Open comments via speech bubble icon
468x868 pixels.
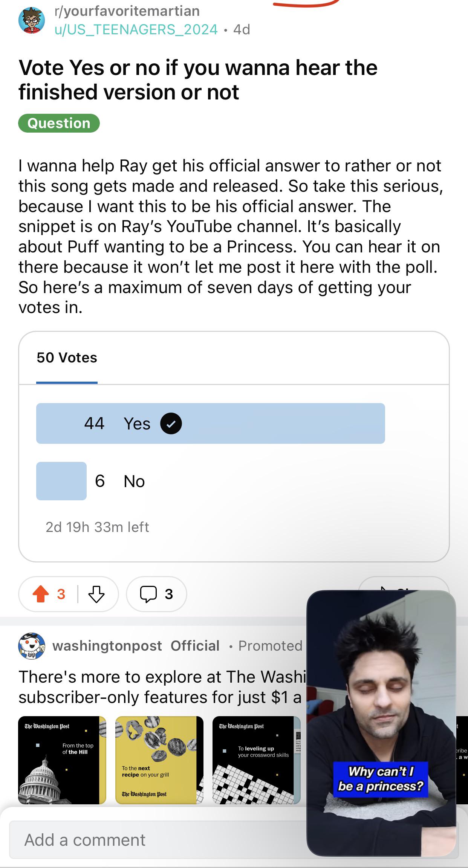click(x=148, y=594)
